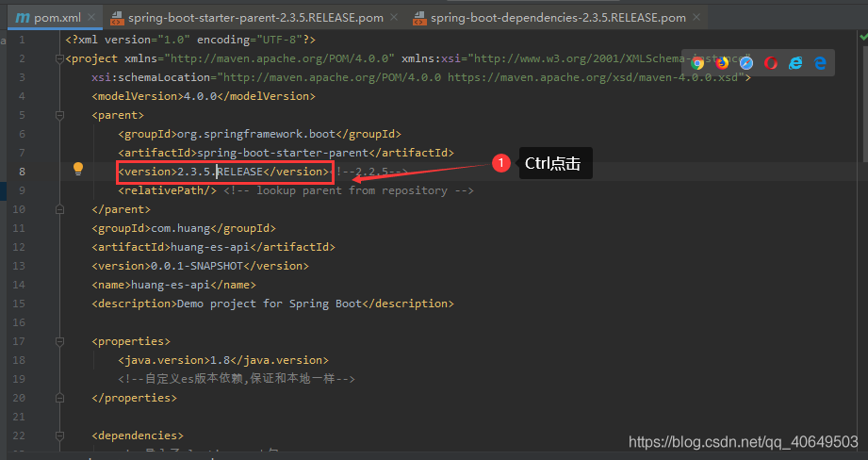868x460 pixels.
Task: Click huang-es-api artifactId value
Action: coord(210,247)
